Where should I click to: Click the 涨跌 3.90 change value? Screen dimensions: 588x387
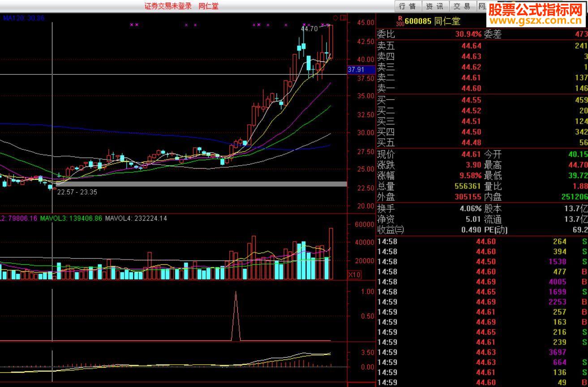(474, 165)
